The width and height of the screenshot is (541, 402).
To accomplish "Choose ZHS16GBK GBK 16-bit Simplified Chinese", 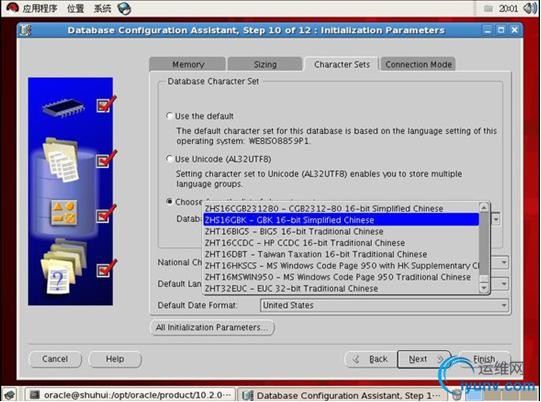I will coord(341,220).
